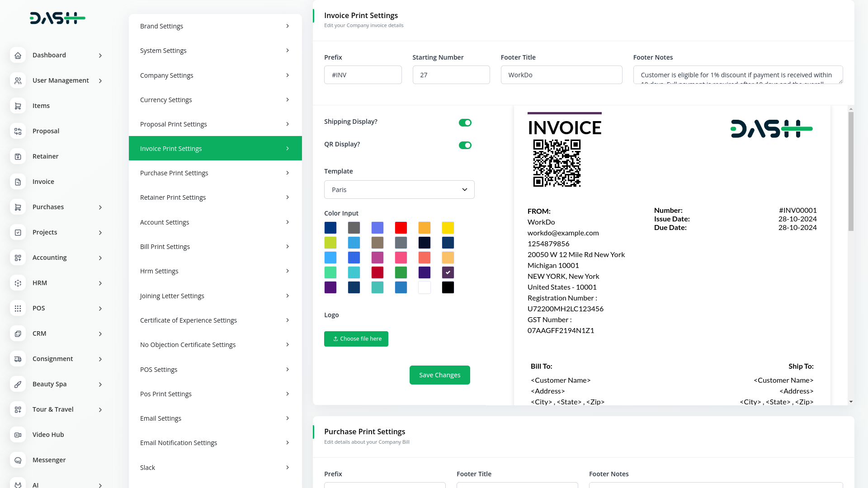Click the Items cart icon

point(18,106)
